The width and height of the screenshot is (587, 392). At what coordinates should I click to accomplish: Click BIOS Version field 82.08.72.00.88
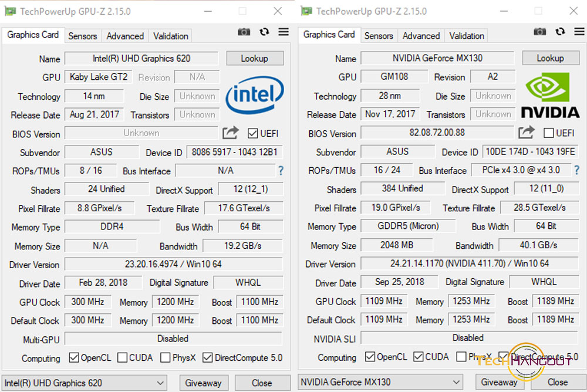437,133
